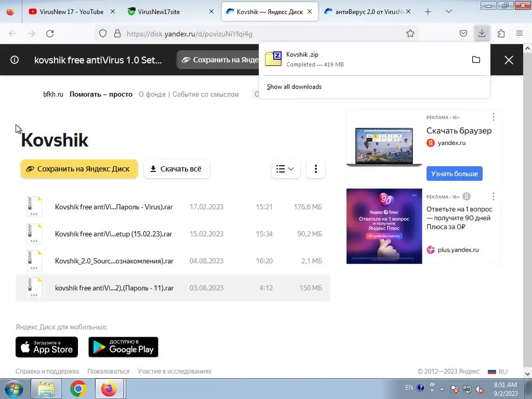532x399 pixels.
Task: Click the App Store badge
Action: coord(47,347)
